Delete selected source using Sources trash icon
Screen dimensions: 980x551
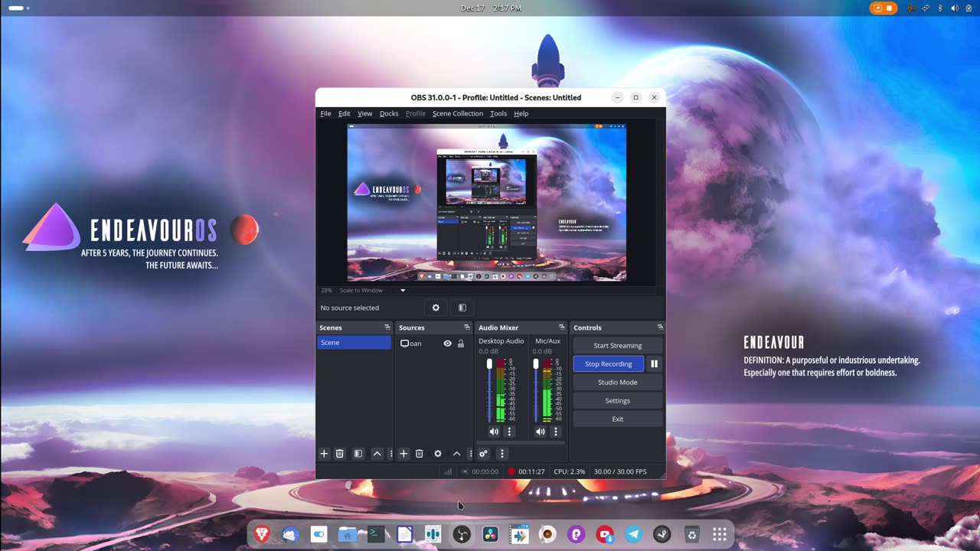click(x=420, y=454)
